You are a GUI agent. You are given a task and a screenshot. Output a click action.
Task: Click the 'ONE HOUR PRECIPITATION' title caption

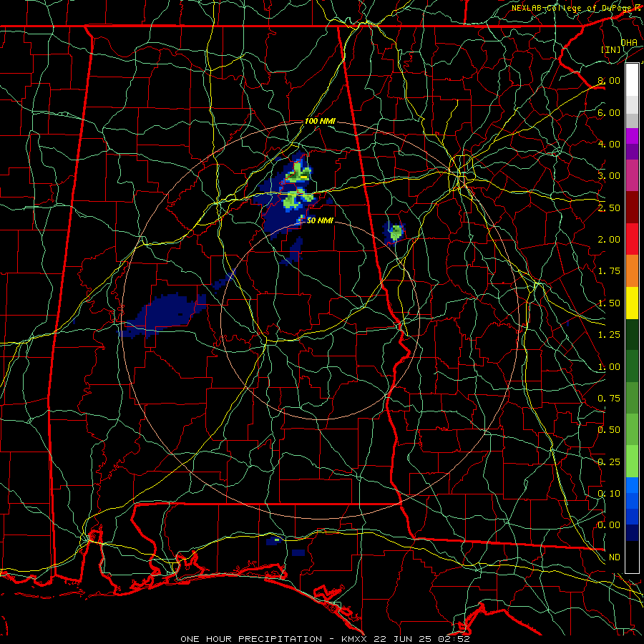click(x=251, y=639)
